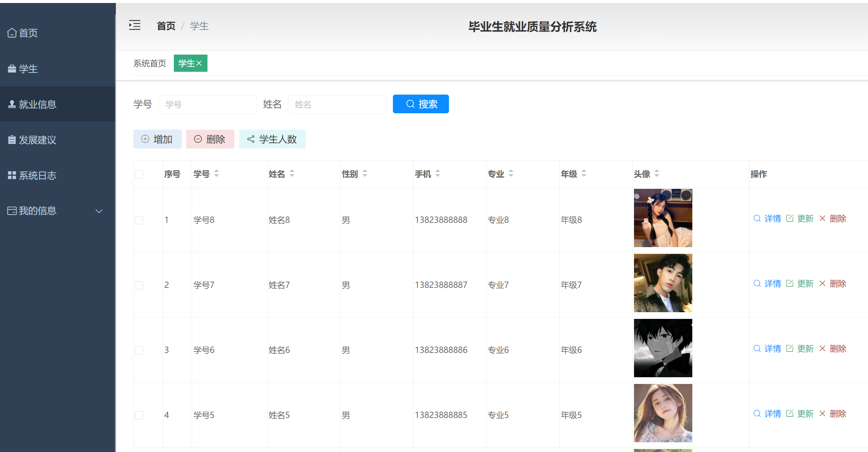Click the red X 删除 icon in row 3
Screen dimensions: 868x452
point(822,348)
